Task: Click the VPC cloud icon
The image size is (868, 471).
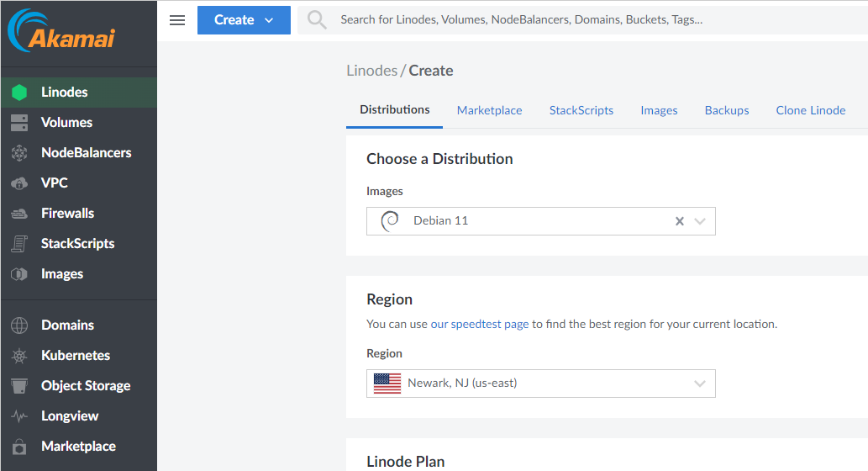Action: pos(18,183)
